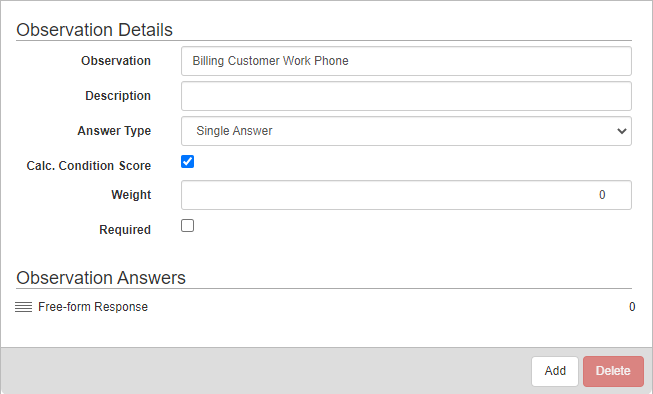Click the Required label text
Viewport: 653px width, 394px height.
pos(125,230)
